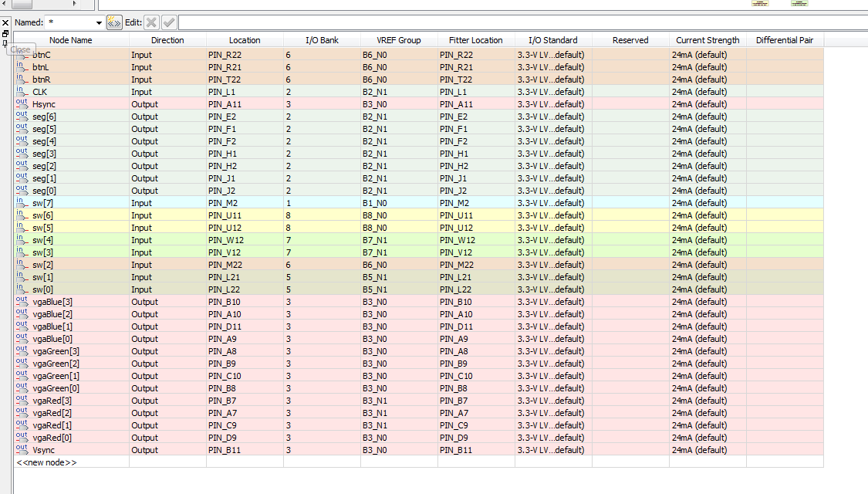
Task: Click the input pin icon of btnR
Action: pos(22,79)
